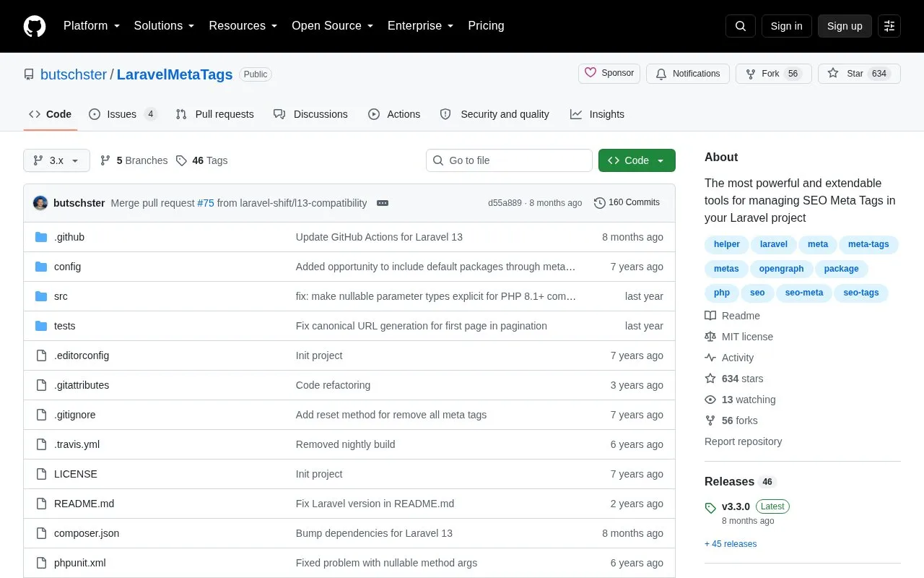View the 5 Branches list

pos(134,160)
